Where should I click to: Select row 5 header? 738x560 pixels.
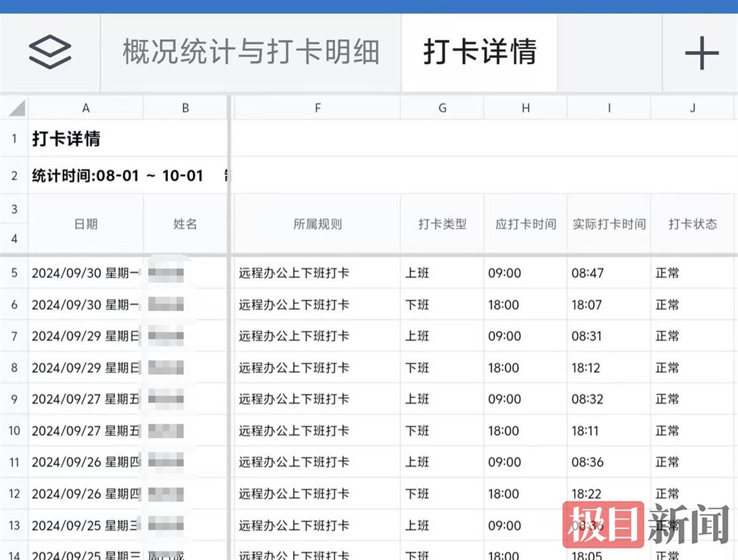click(x=14, y=273)
